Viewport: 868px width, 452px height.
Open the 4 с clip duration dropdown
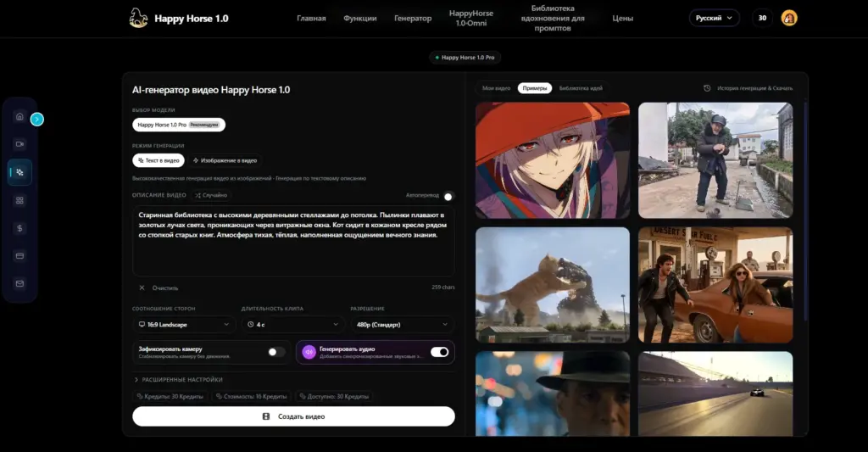pos(292,325)
